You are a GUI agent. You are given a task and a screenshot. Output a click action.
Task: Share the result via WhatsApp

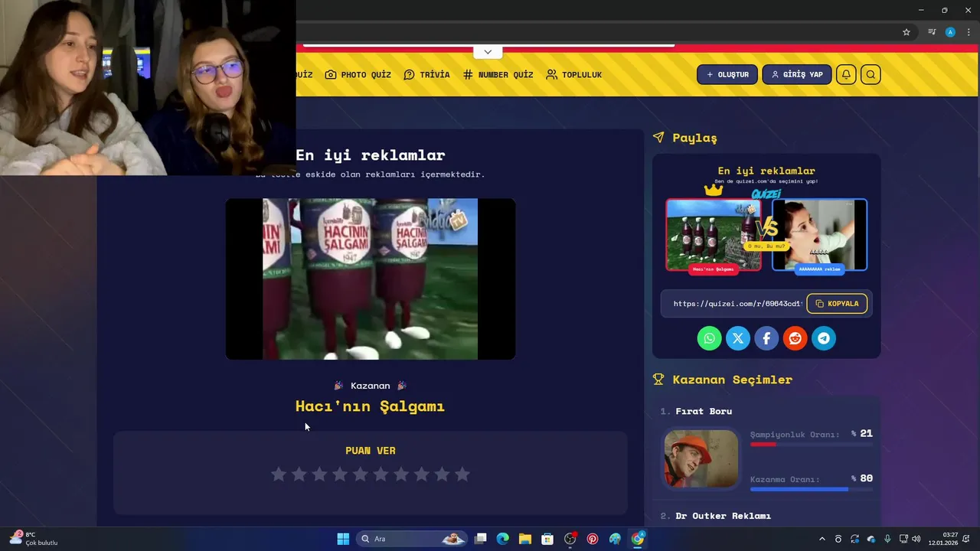[x=710, y=338]
